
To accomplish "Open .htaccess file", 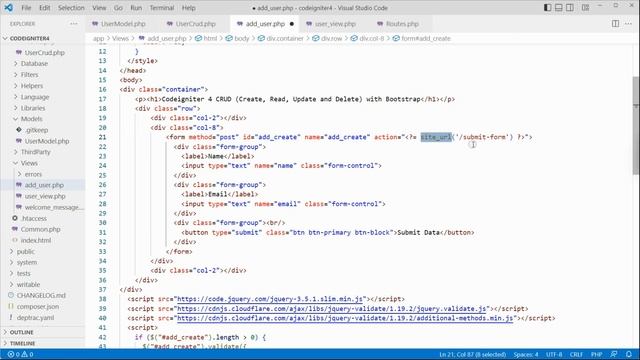I will (x=33, y=218).
